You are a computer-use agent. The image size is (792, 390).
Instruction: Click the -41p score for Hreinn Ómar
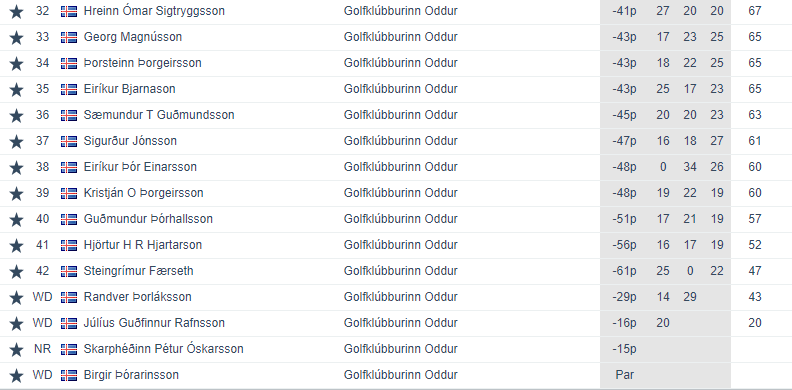[x=624, y=11]
